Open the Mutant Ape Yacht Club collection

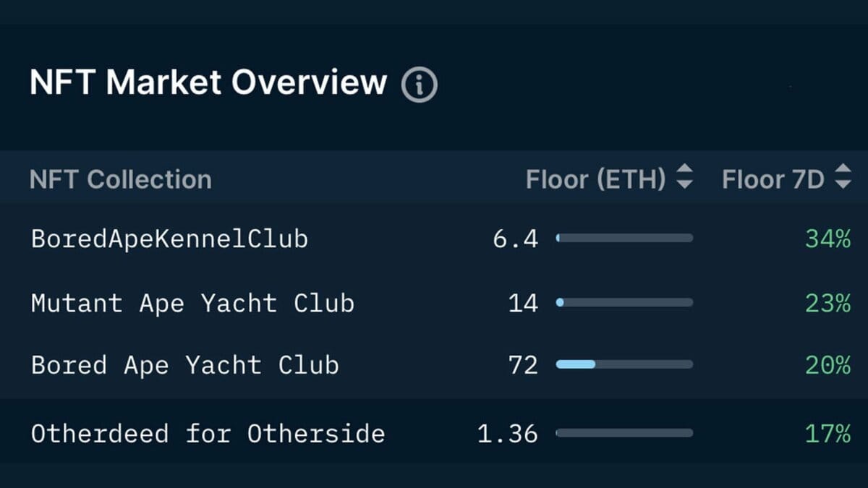click(x=192, y=303)
